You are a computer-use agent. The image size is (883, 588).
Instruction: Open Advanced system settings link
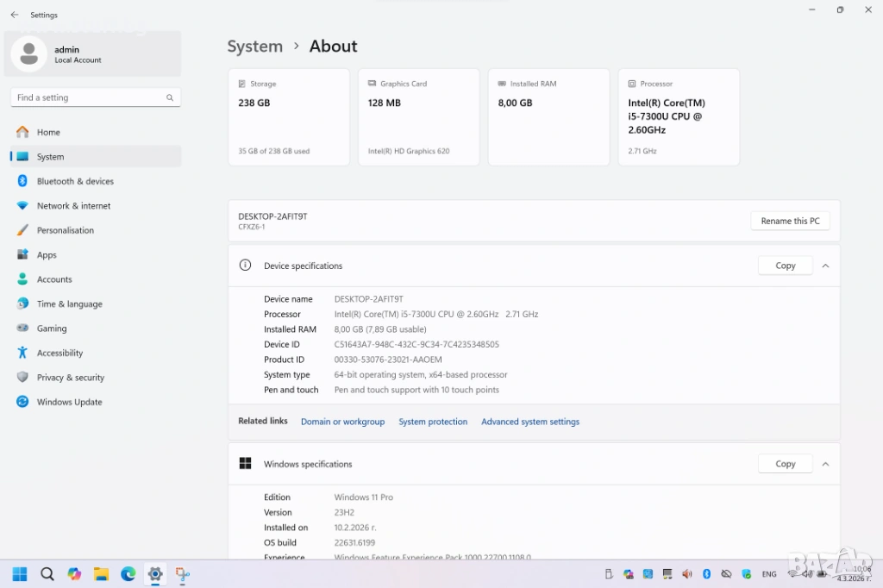click(x=529, y=422)
